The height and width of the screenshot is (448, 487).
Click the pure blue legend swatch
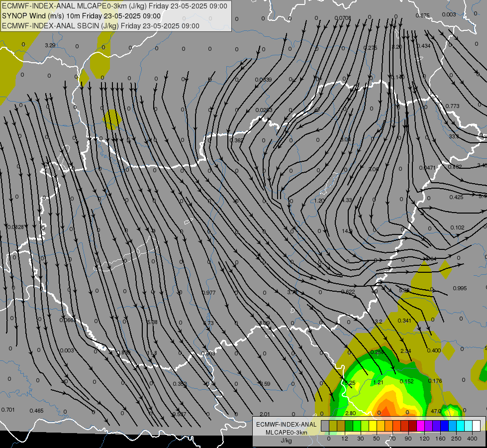click(x=444, y=426)
